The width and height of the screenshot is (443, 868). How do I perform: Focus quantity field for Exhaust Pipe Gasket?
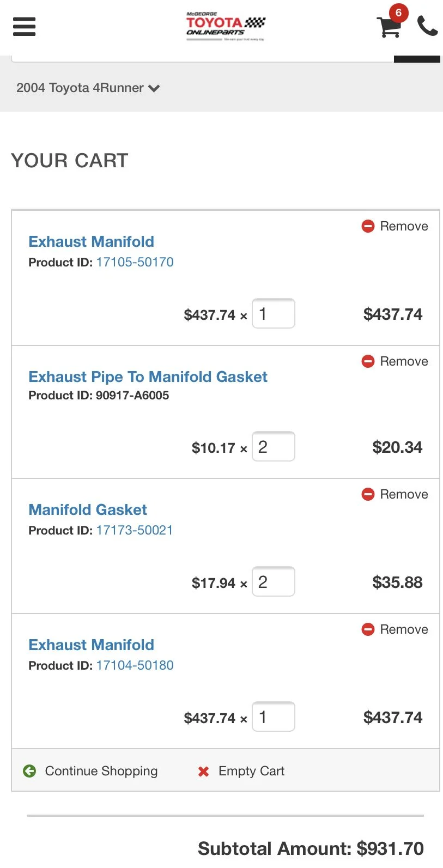pos(274,446)
